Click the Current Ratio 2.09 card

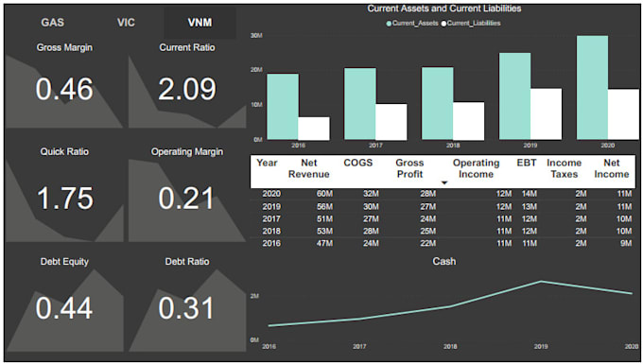coord(187,84)
